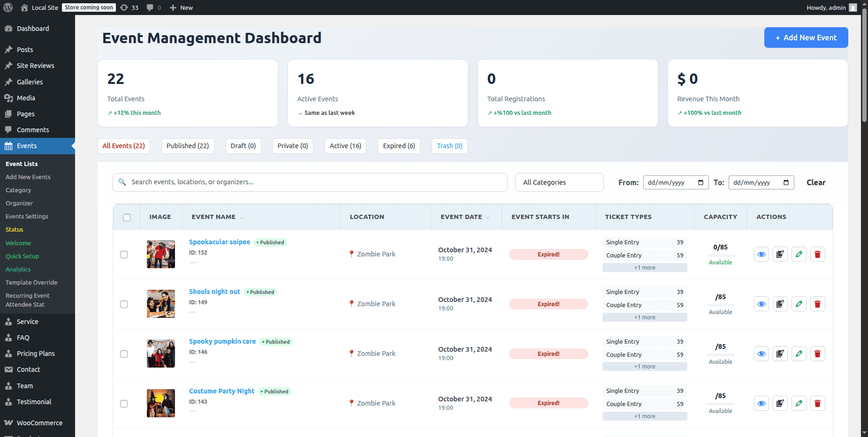Click the delete icon for Costume Party Night
This screenshot has width=868, height=437.
click(817, 404)
